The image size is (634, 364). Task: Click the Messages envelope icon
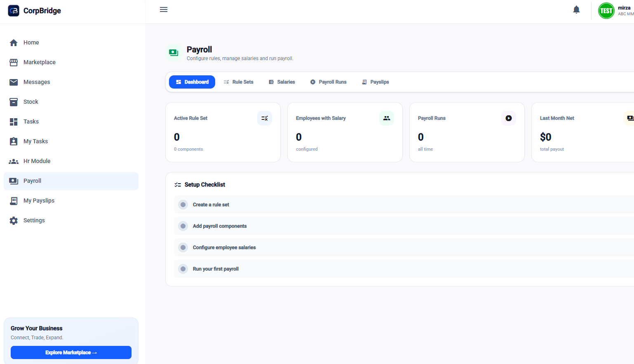click(14, 82)
